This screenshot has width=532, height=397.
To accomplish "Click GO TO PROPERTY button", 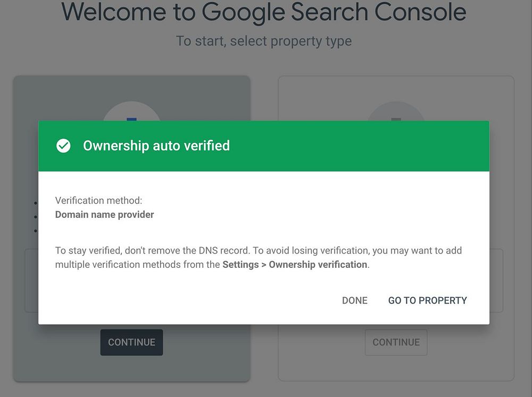I will pyautogui.click(x=427, y=300).
